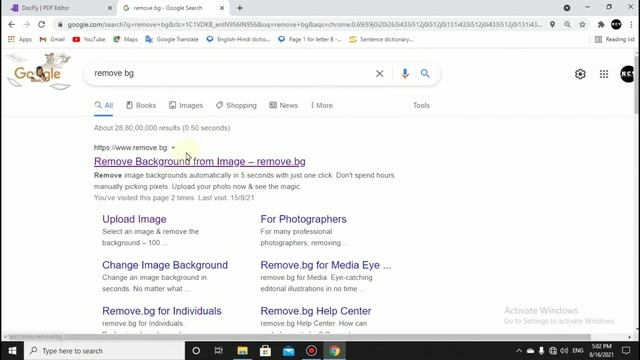Click the browser forward arrow
Screen dimensions: 640x360
tap(27, 24)
